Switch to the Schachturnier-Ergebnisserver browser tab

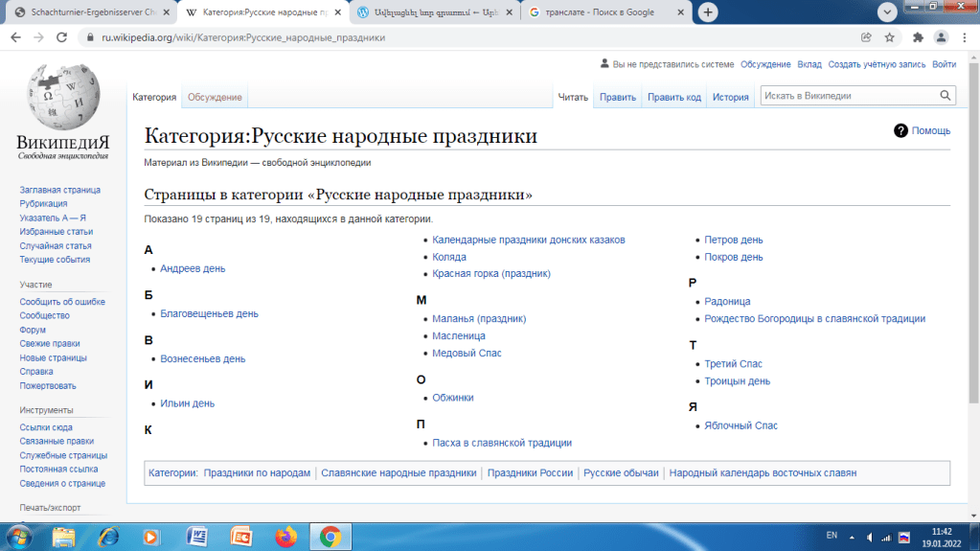(91, 12)
